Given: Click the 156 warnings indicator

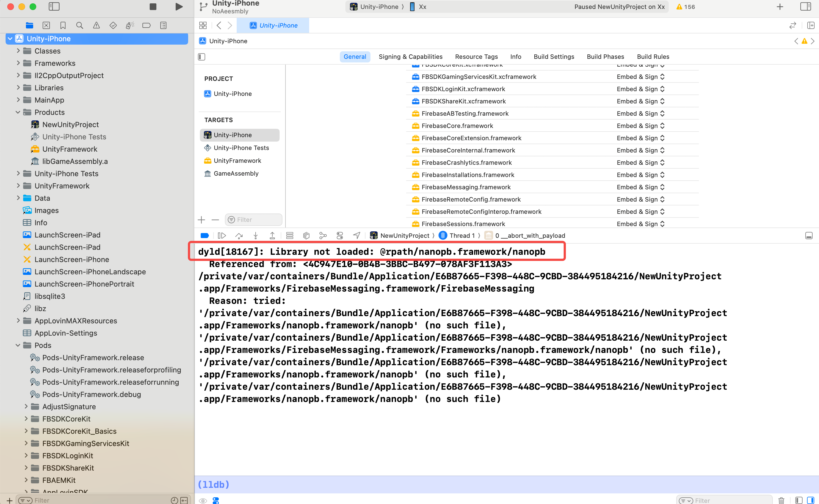Looking at the screenshot, I should pos(685,7).
